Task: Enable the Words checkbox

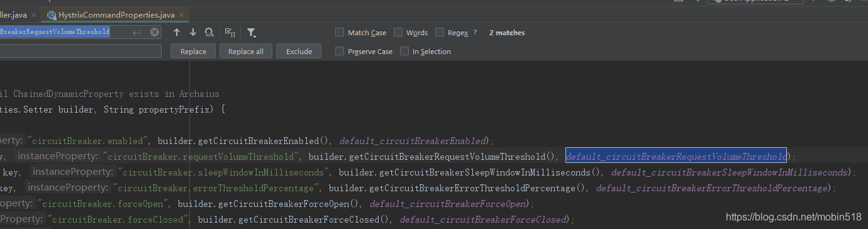Action: click(x=398, y=32)
